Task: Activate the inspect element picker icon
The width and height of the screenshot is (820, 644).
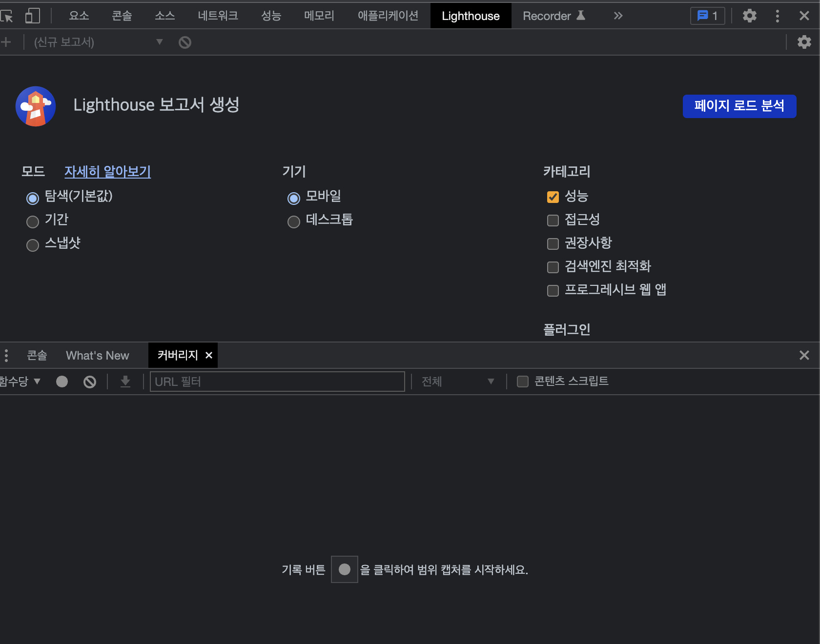Action: (x=7, y=16)
